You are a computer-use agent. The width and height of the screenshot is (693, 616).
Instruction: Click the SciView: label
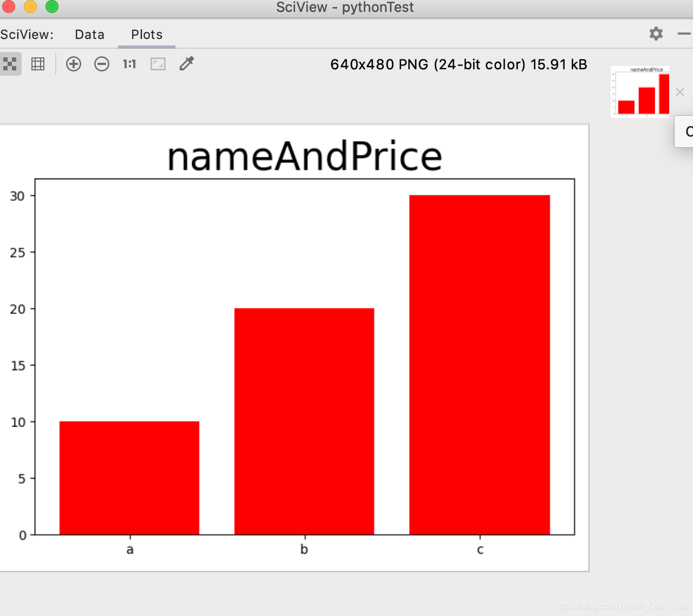[x=27, y=35]
